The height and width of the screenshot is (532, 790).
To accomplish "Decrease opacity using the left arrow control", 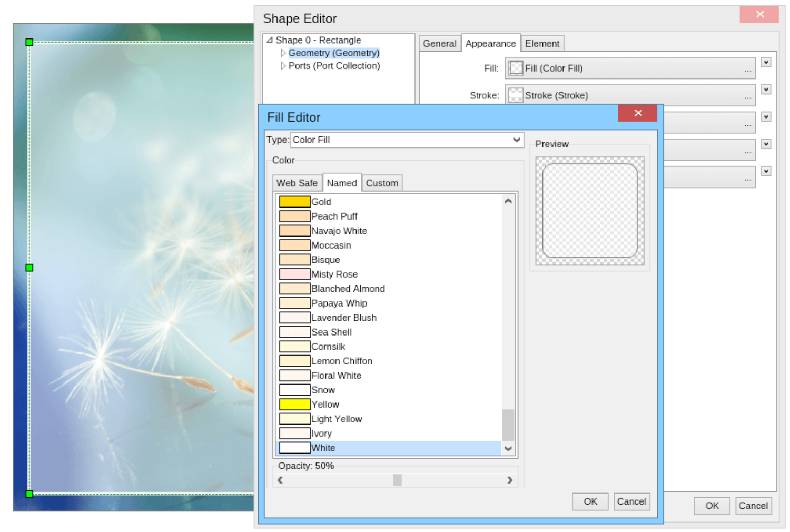I will point(280,480).
